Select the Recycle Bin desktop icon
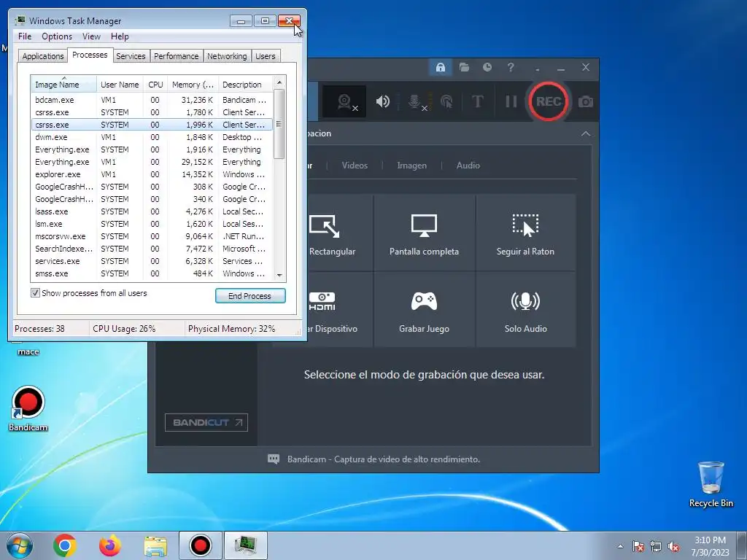The height and width of the screenshot is (560, 747). (x=711, y=484)
